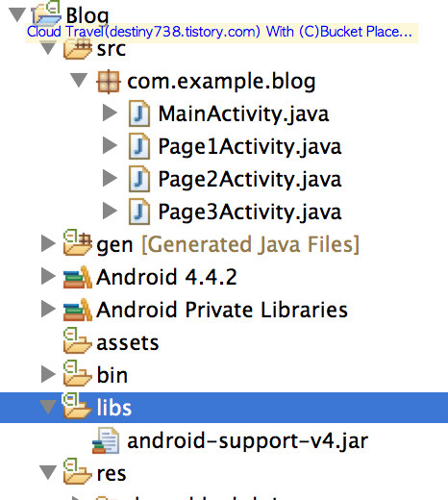This screenshot has width=448, height=500.
Task: Select the bin folder label
Action: pos(112,374)
